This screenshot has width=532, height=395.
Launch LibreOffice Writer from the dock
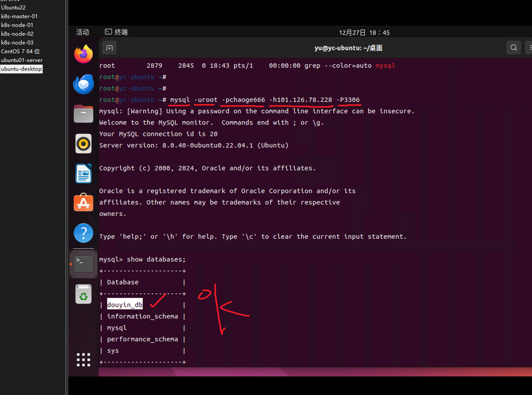(x=83, y=174)
